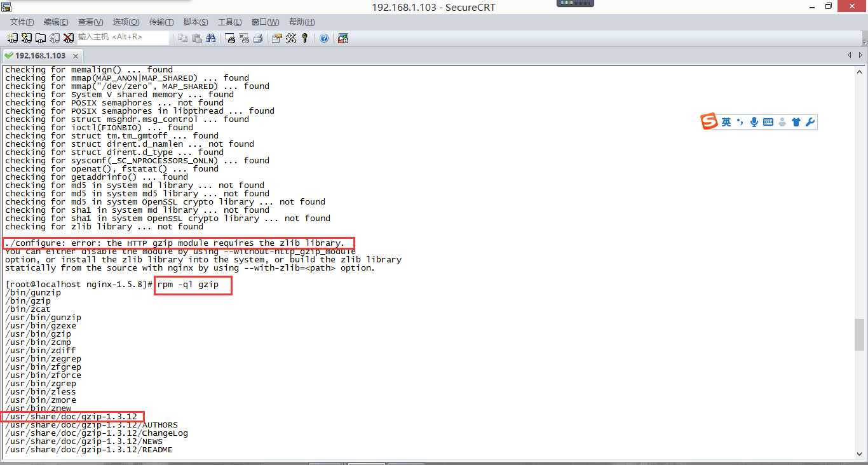Click the /usr/bin/zmore line
Image resolution: width=868 pixels, height=465 pixels.
pyautogui.click(x=41, y=400)
